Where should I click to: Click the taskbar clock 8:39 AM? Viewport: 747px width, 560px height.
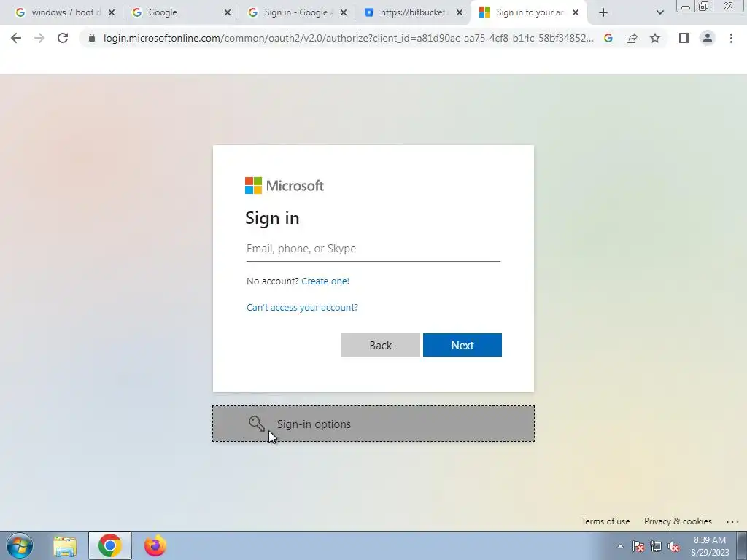[710, 540]
